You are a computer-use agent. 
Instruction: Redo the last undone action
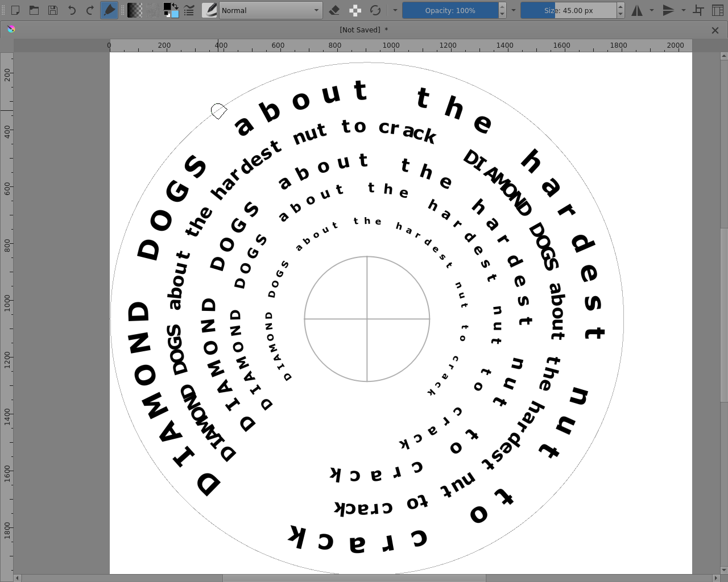[x=90, y=10]
